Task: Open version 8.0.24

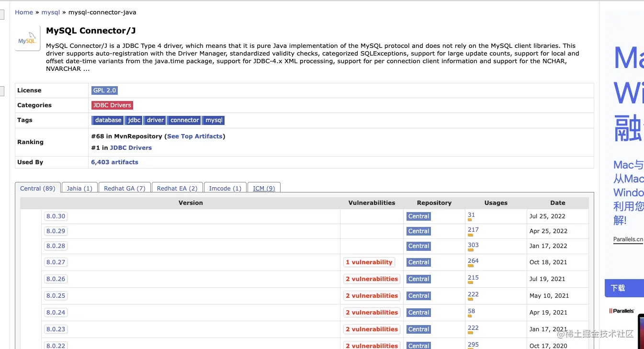Action: 56,313
